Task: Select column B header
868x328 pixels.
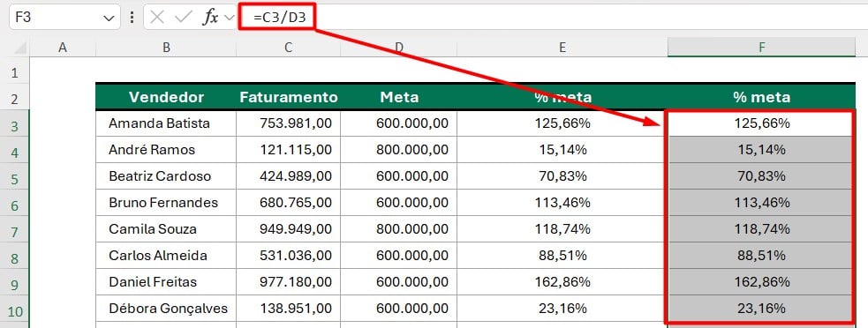Action: click(166, 48)
